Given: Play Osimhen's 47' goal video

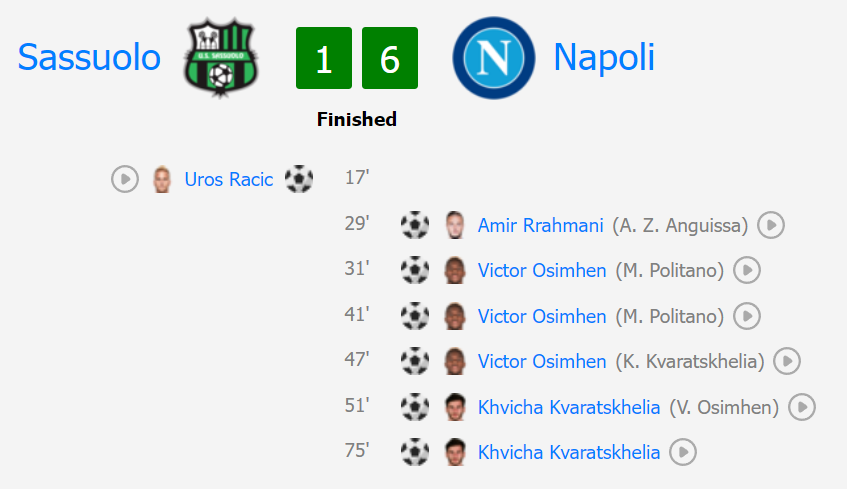Looking at the screenshot, I should (x=787, y=361).
